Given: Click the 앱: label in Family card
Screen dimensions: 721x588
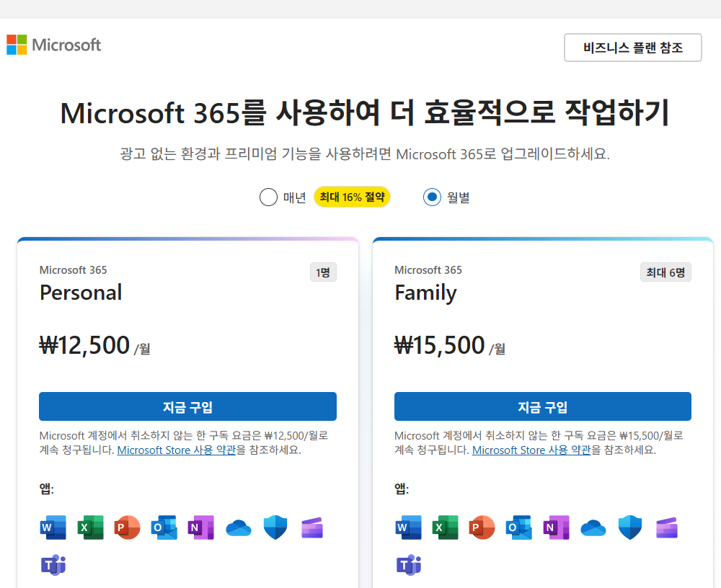Looking at the screenshot, I should coord(402,489).
